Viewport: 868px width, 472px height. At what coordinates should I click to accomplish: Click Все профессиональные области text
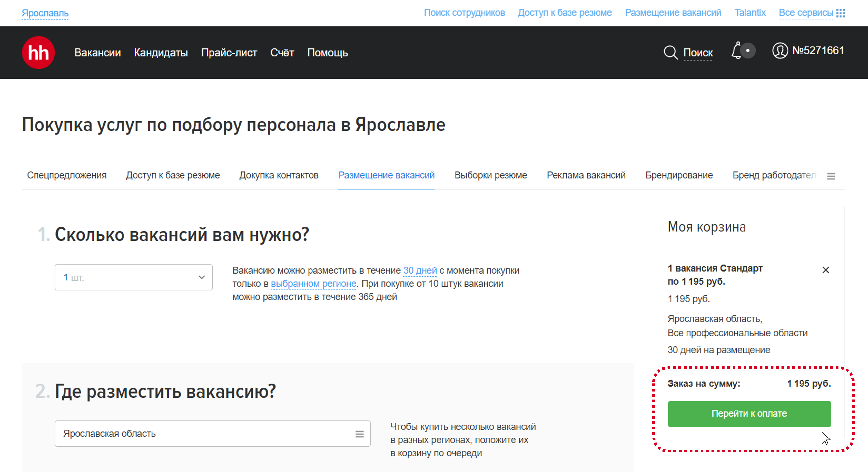[x=738, y=333]
